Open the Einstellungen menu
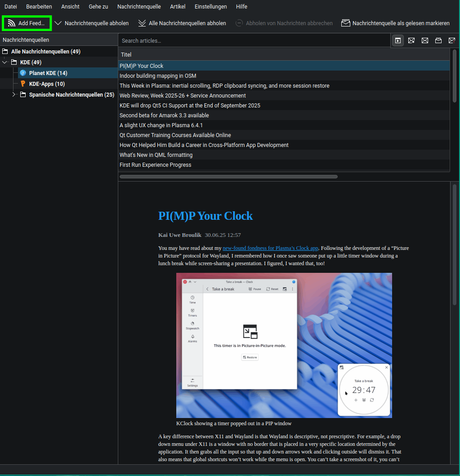 click(210, 7)
